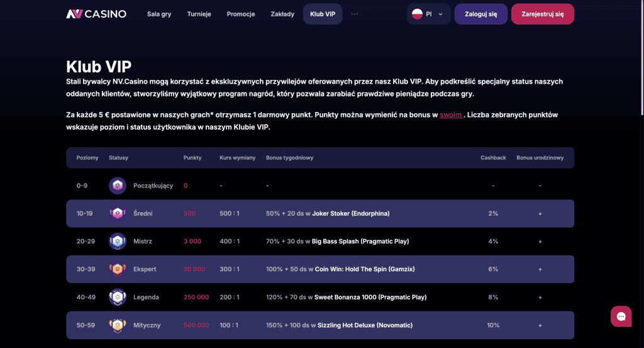Open the Sala gry menu item
The image size is (644, 348).
[x=159, y=14]
